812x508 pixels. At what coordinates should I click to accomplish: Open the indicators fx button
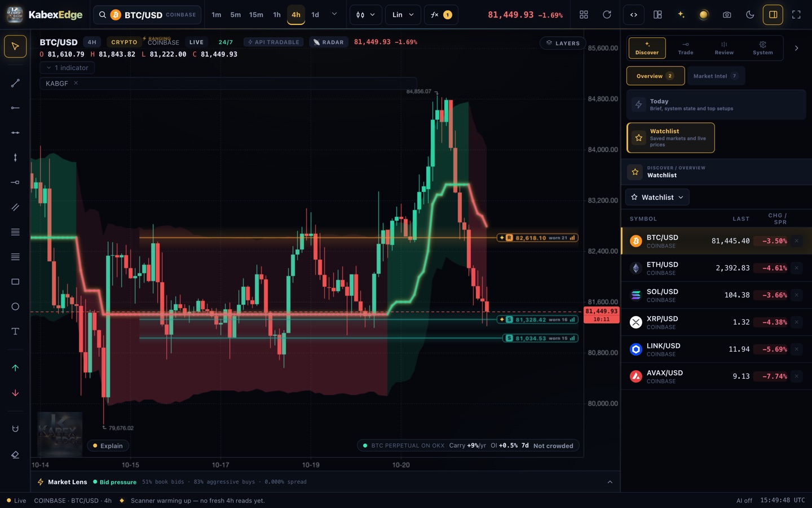[441, 15]
